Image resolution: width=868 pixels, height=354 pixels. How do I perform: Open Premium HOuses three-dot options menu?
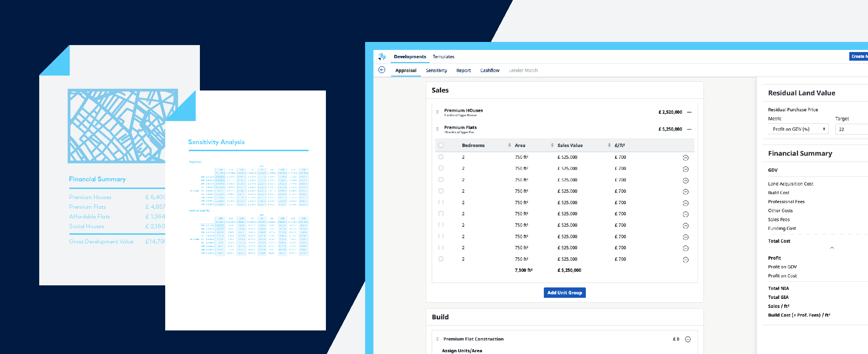pyautogui.click(x=689, y=112)
